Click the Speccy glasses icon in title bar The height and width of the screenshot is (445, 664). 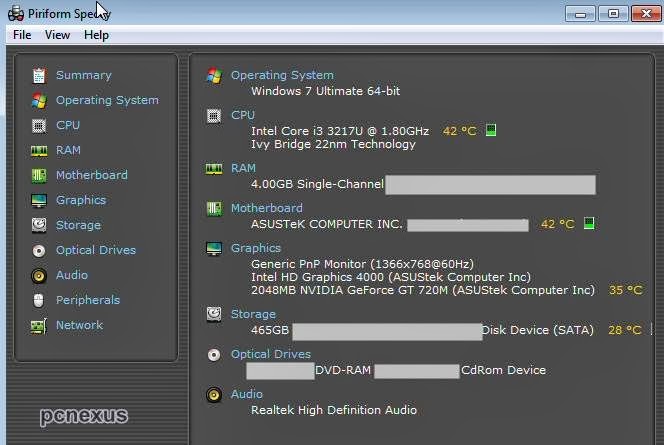click(x=16, y=14)
